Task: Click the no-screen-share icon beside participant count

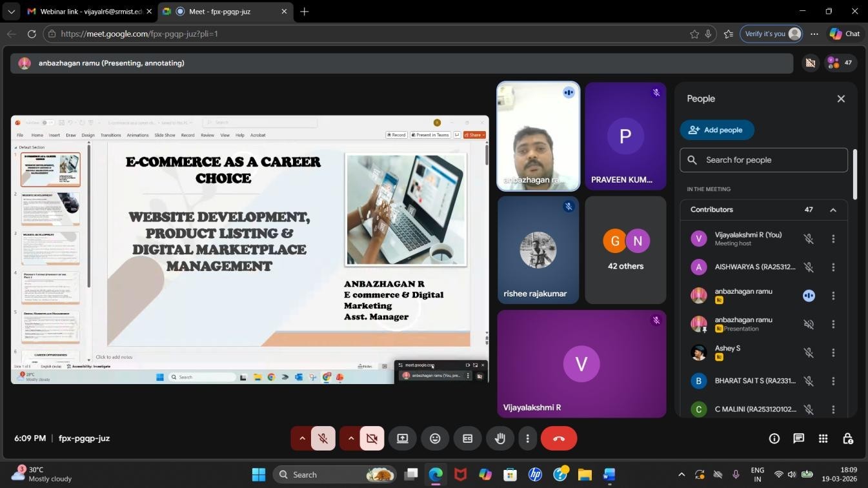Action: (810, 63)
